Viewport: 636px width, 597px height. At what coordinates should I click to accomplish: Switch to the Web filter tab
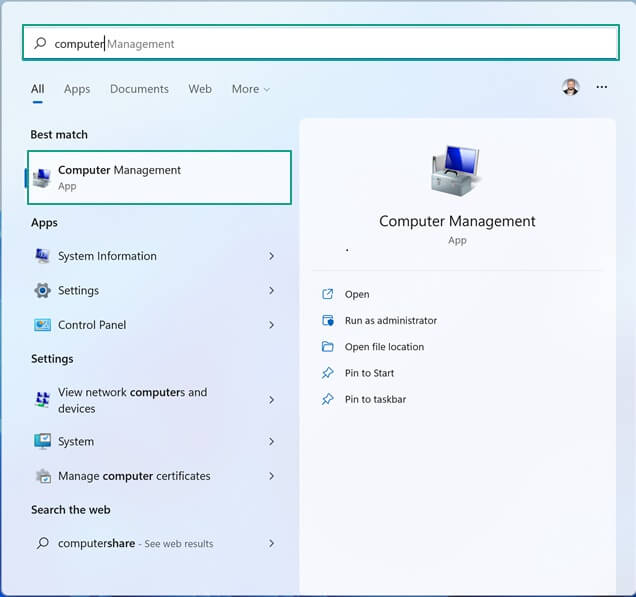(200, 89)
